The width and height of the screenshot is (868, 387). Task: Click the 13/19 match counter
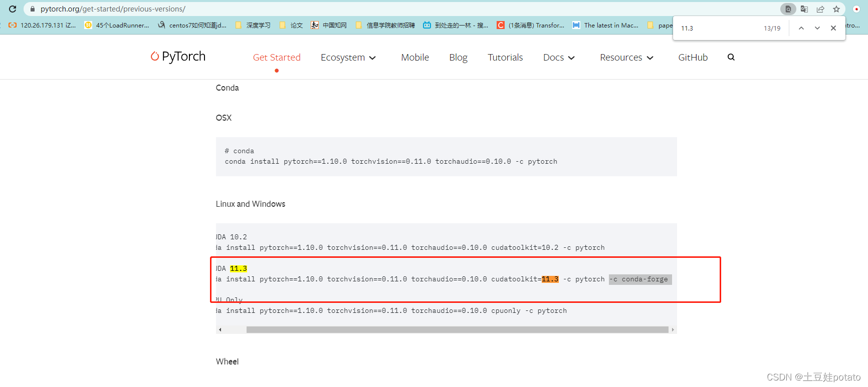point(772,28)
